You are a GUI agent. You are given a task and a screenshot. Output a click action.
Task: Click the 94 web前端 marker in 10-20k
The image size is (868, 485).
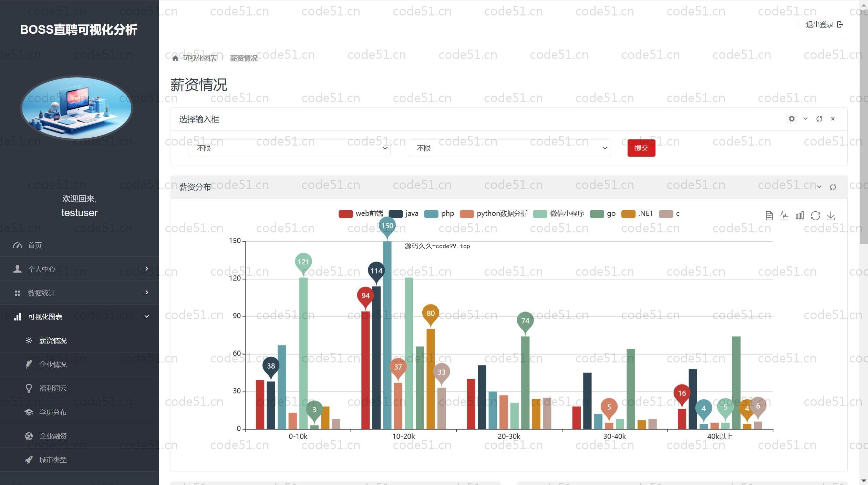pyautogui.click(x=365, y=296)
